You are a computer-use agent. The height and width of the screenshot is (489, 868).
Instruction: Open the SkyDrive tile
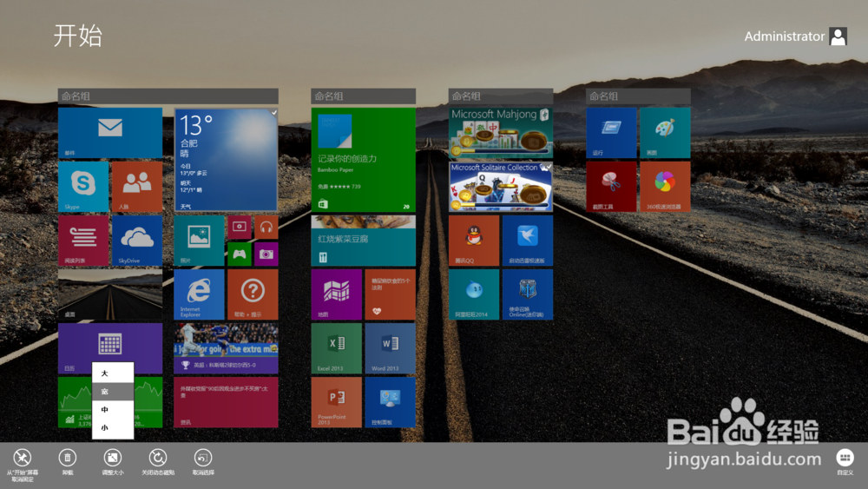(x=137, y=241)
